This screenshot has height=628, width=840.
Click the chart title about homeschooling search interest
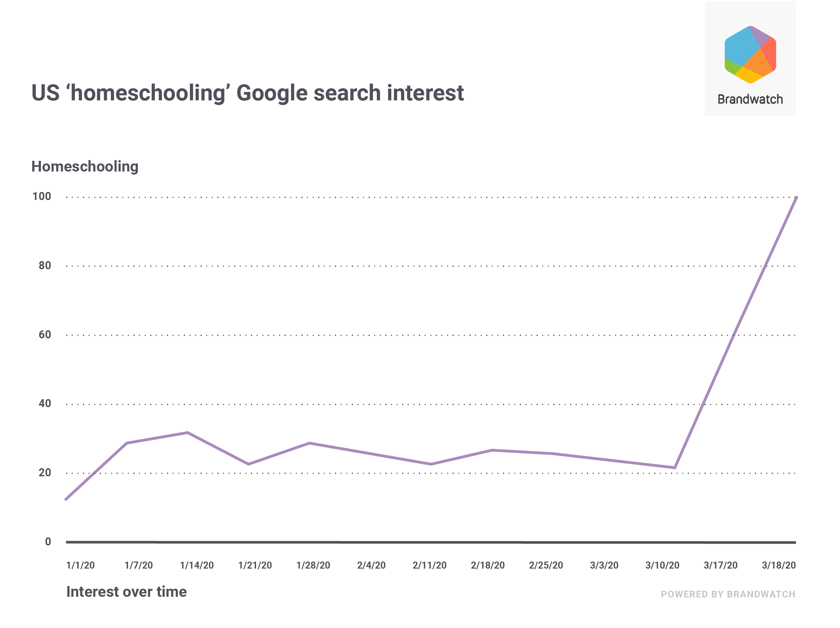pos(248,93)
